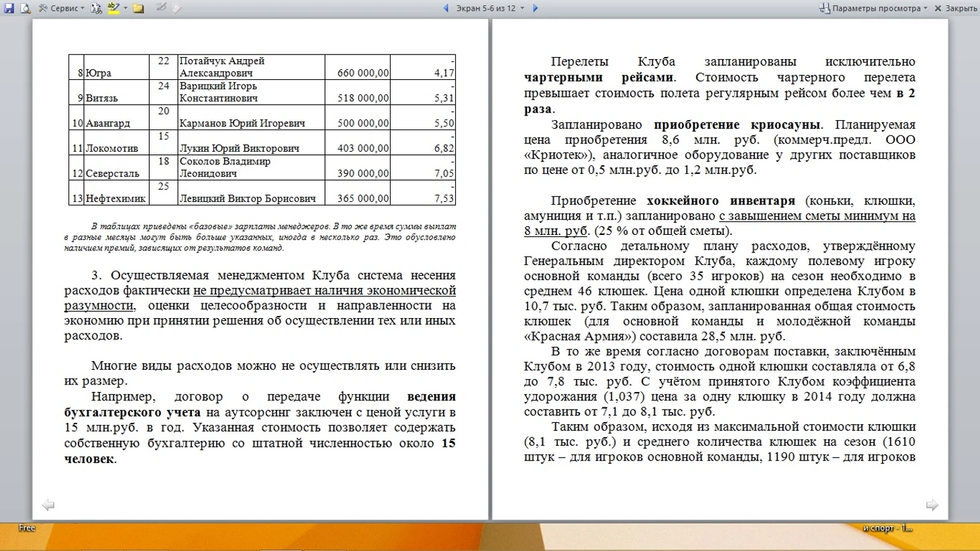Click the View Options page icon
The image size is (980, 551).
(x=824, y=8)
